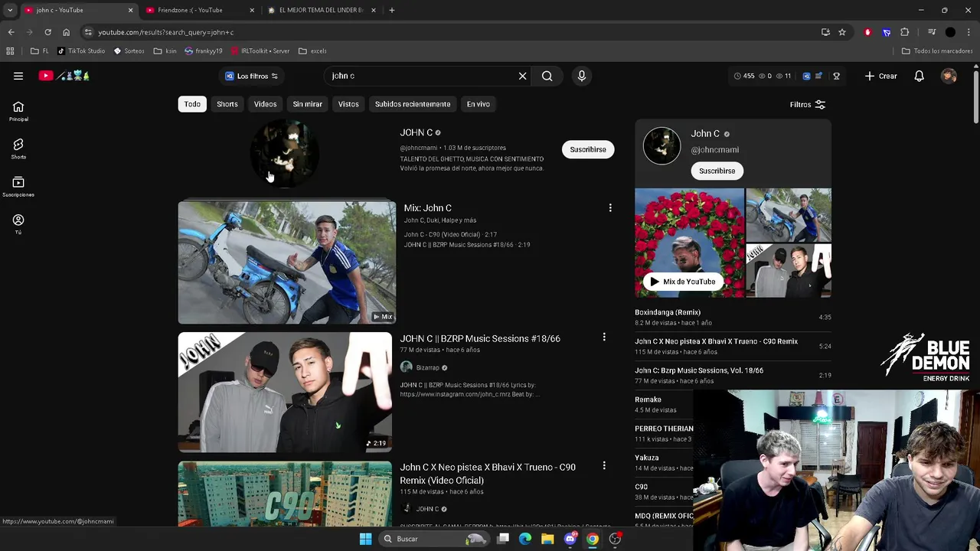Image resolution: width=980 pixels, height=551 pixels.
Task: Open Chrome extensions puzzle icon
Action: pos(905,32)
